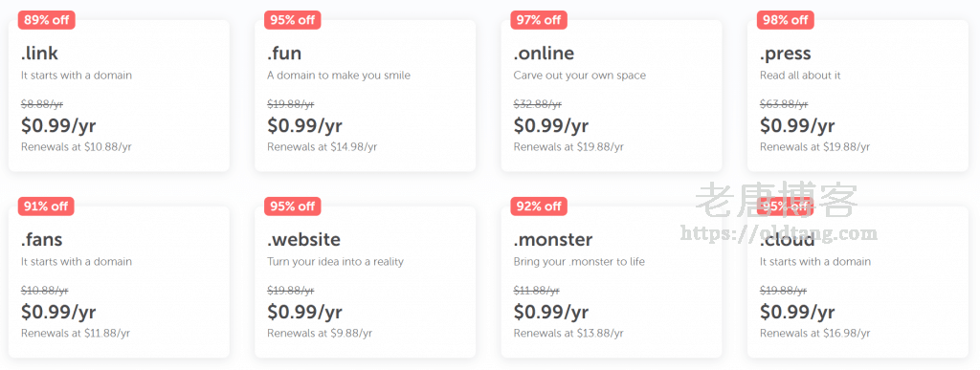Click 'Renewals at $14.98/yr' on .fun card

(322, 147)
